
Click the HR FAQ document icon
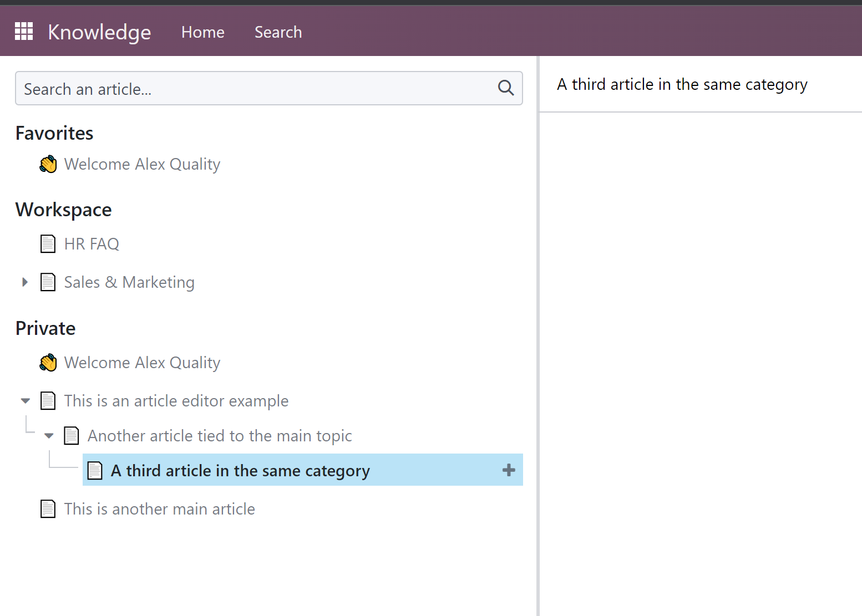[48, 244]
